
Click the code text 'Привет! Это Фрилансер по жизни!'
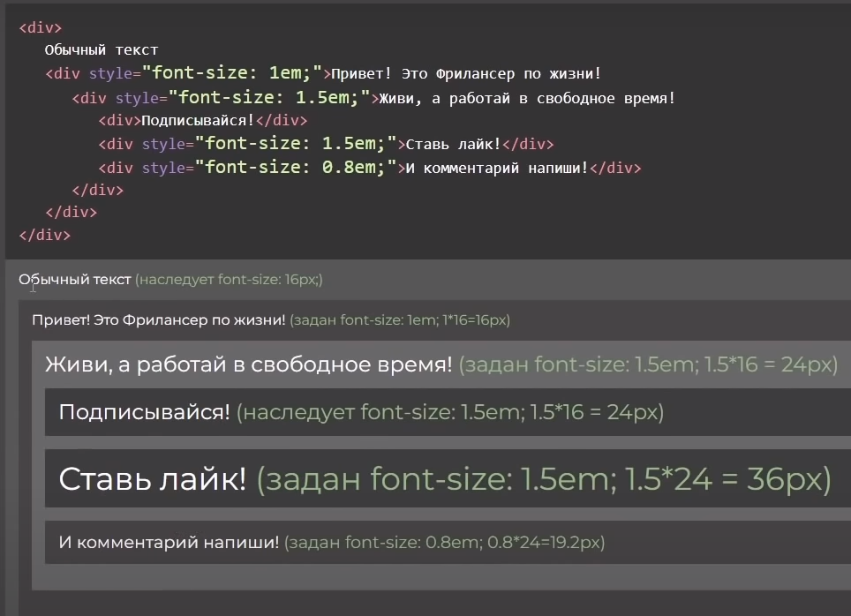point(466,73)
